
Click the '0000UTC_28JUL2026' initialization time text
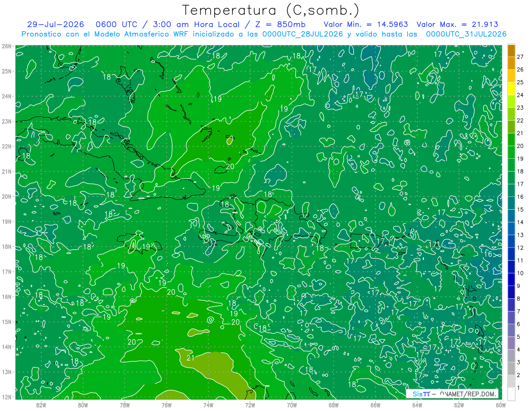pos(302,34)
